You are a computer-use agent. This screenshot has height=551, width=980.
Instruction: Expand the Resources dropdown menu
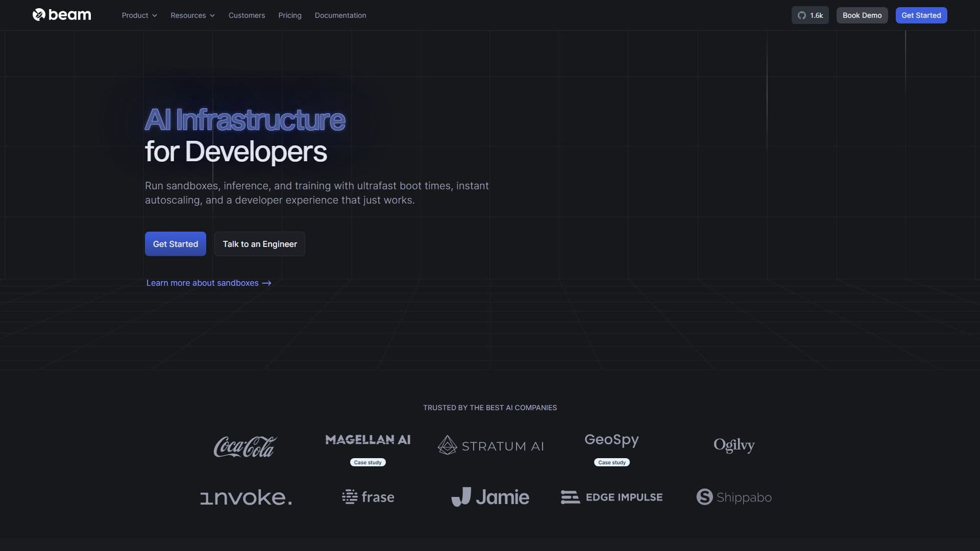tap(192, 15)
